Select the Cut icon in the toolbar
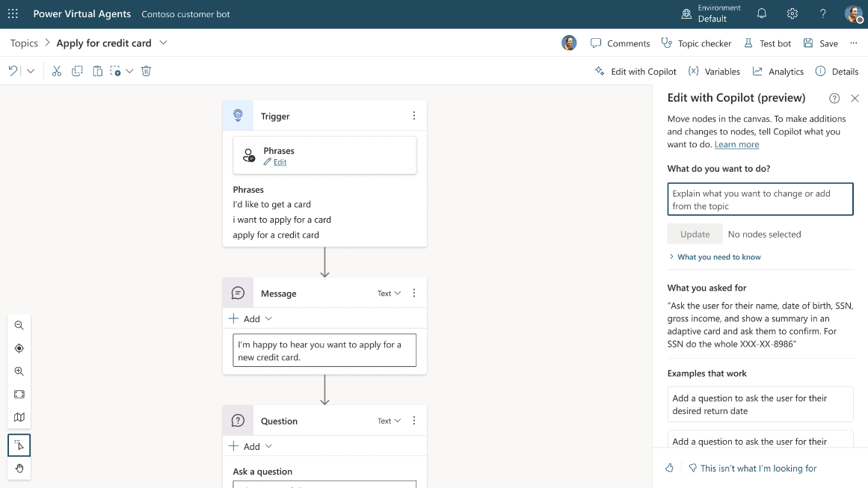The width and height of the screenshot is (868, 488). 56,70
